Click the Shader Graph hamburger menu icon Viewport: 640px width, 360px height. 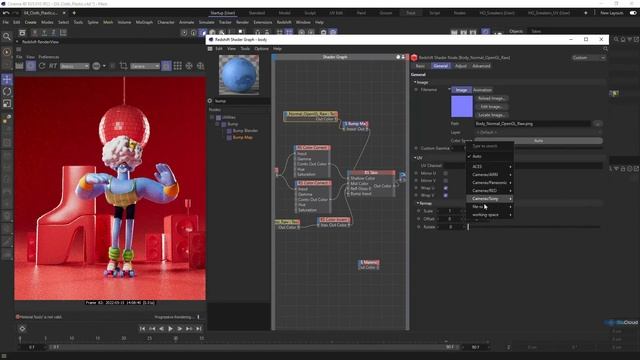click(210, 49)
